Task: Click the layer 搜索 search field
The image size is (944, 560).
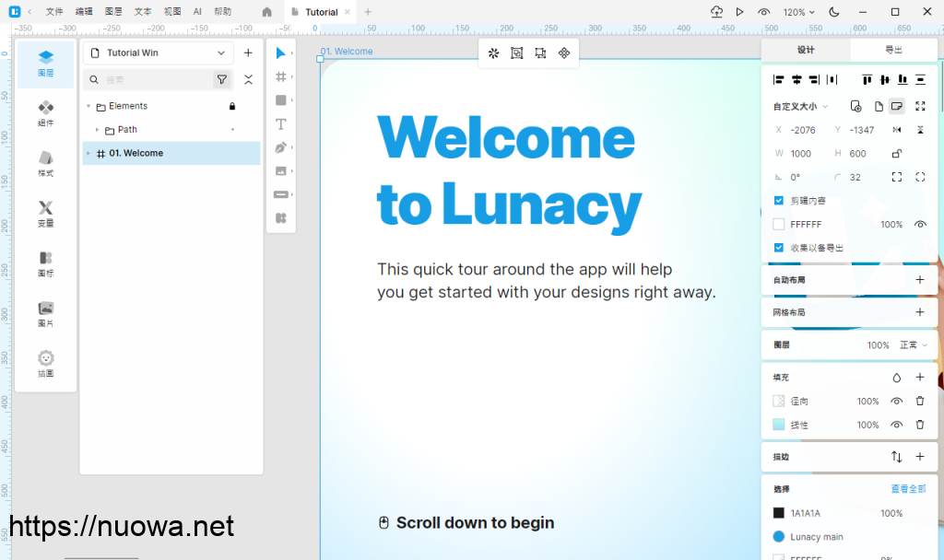Action: (x=152, y=80)
